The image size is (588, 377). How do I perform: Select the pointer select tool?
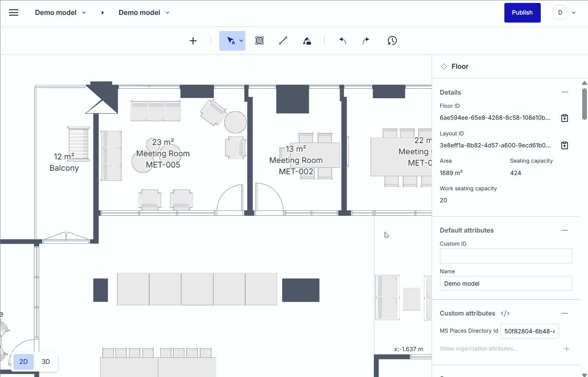231,41
